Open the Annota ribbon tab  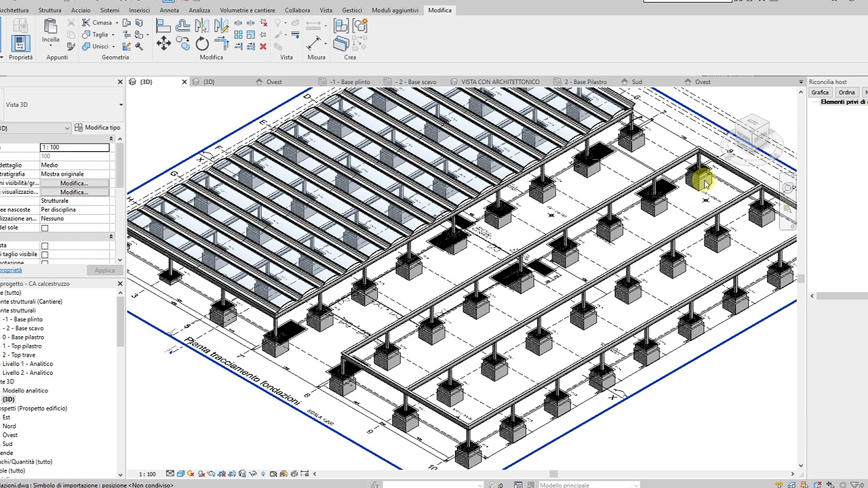point(170,10)
